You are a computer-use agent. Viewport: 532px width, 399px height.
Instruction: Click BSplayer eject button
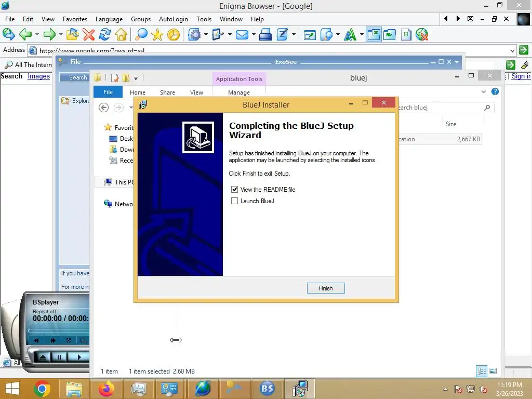43,357
